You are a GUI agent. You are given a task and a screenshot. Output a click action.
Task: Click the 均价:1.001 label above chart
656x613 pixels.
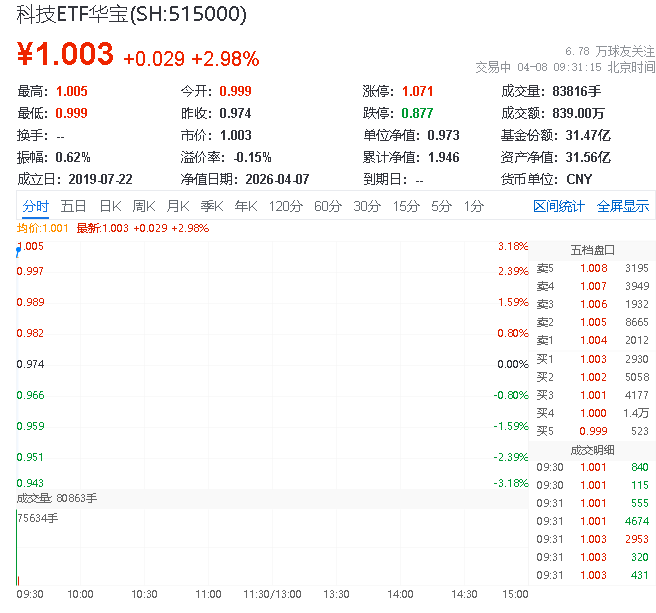coord(43,228)
